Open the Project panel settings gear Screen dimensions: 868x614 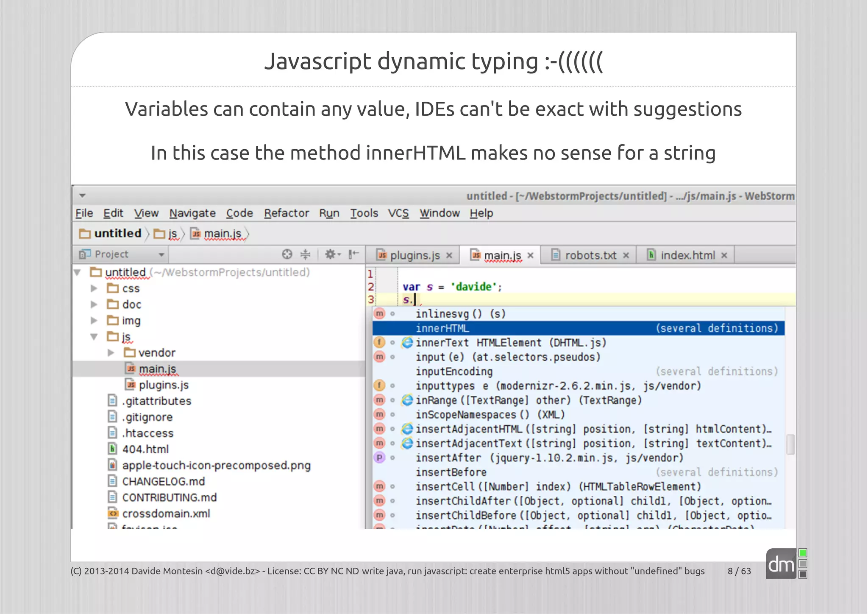point(332,254)
